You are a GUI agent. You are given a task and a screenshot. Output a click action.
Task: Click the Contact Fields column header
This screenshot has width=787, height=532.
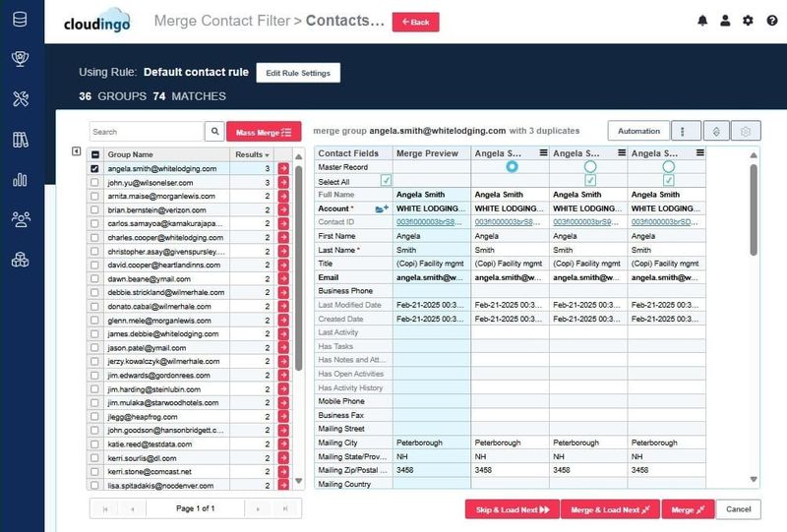click(x=353, y=153)
